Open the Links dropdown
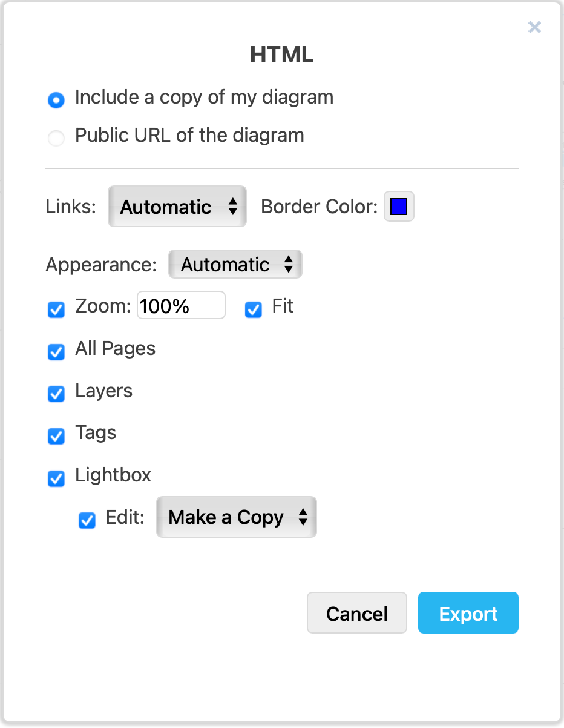Screen dimensions: 564x728 177,206
